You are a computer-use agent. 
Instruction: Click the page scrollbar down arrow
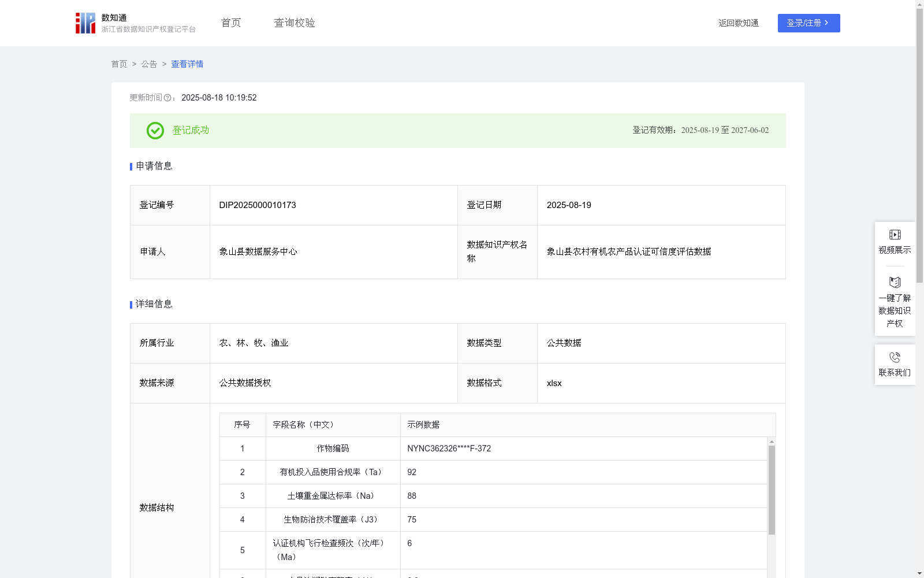pyautogui.click(x=919, y=573)
